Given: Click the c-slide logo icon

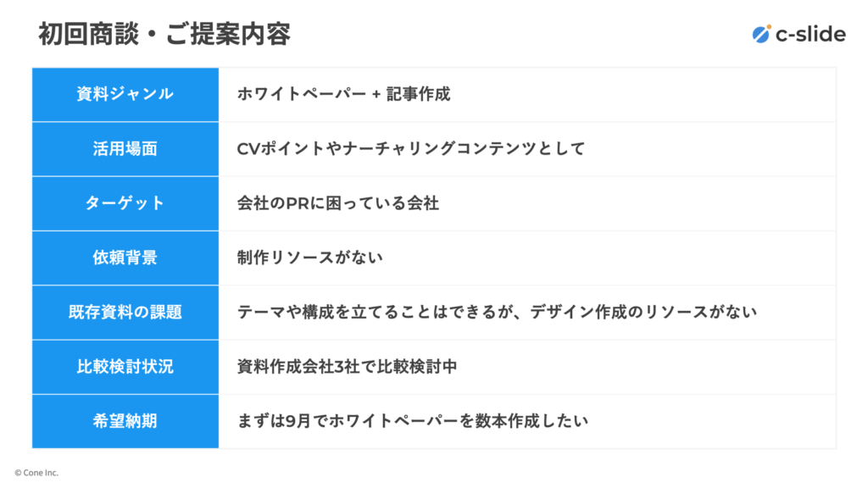Looking at the screenshot, I should coord(761,34).
